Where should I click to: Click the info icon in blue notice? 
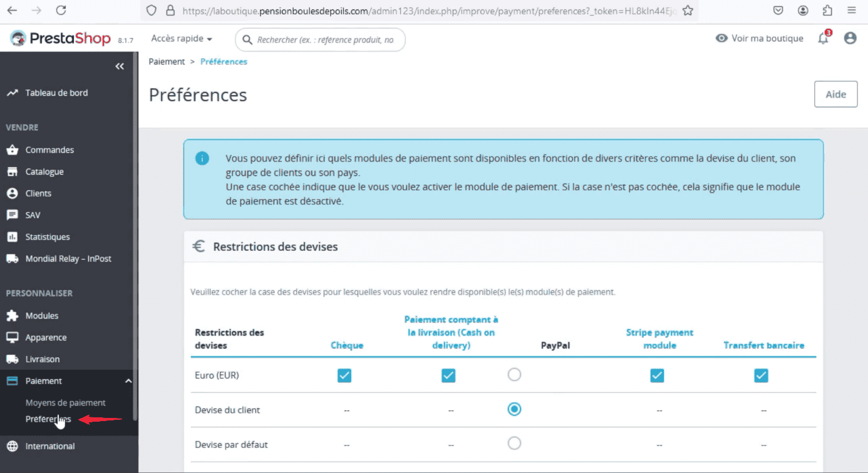pyautogui.click(x=202, y=158)
